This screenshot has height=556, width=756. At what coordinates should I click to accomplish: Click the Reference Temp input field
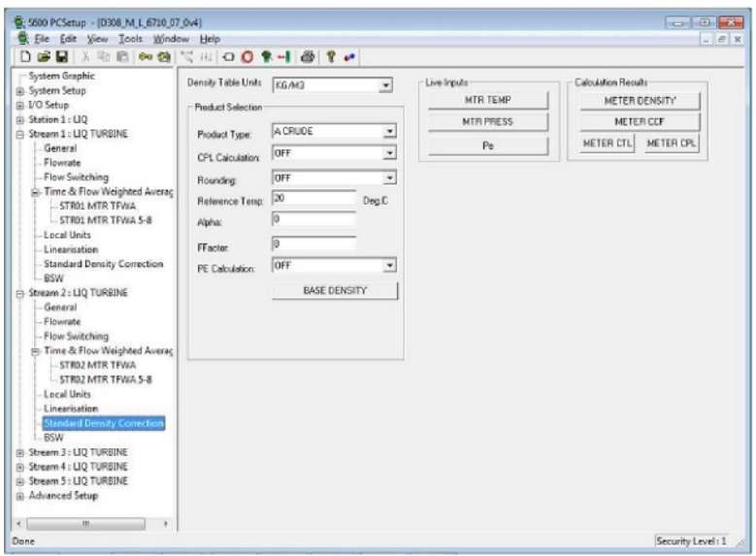click(x=313, y=198)
